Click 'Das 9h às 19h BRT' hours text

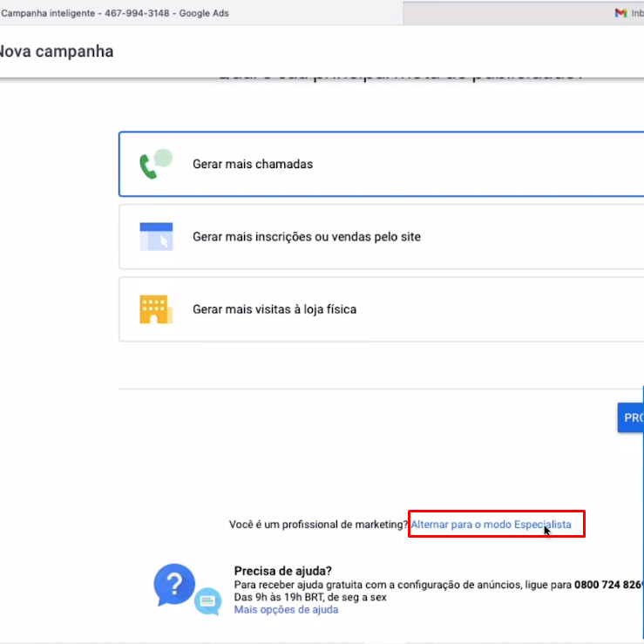click(x=310, y=597)
